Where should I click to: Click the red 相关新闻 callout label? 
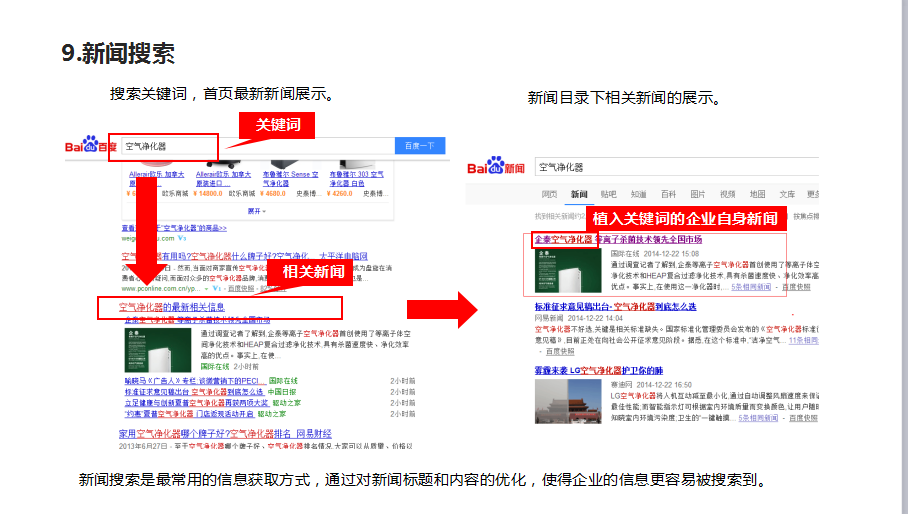tap(313, 271)
